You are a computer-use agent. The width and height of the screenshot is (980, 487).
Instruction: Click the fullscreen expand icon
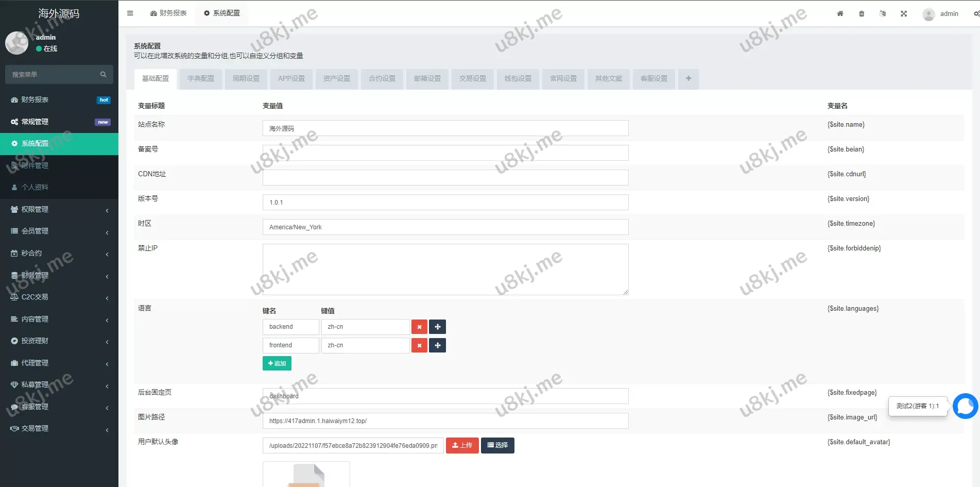coord(904,14)
